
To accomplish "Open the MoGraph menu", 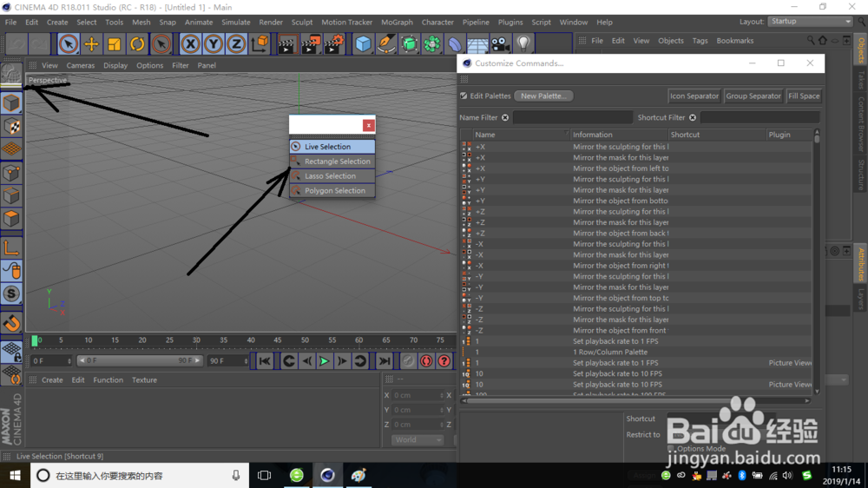I will [x=397, y=23].
